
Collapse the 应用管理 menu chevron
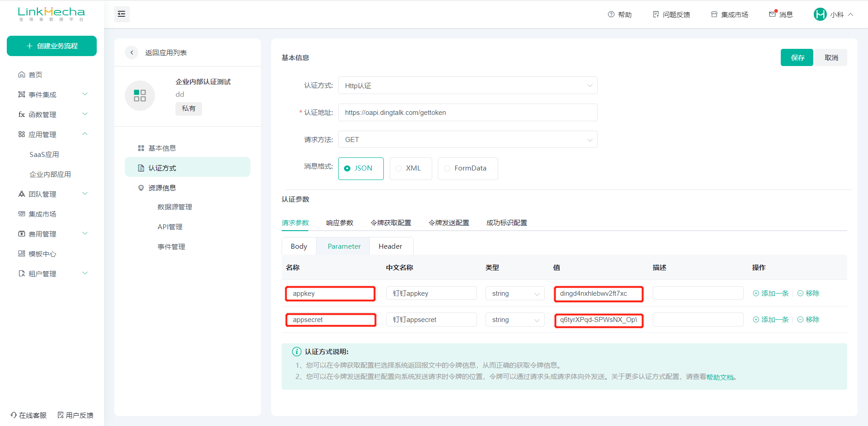tap(85, 134)
